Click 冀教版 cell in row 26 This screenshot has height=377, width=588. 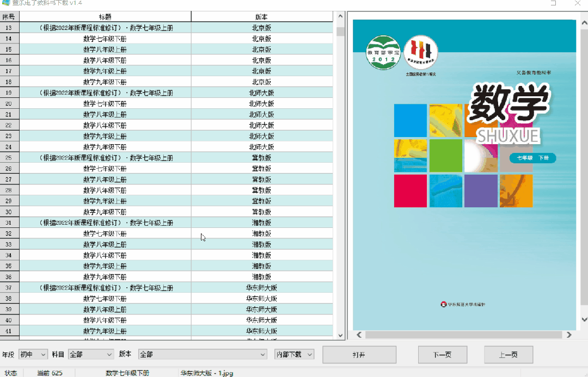click(262, 169)
